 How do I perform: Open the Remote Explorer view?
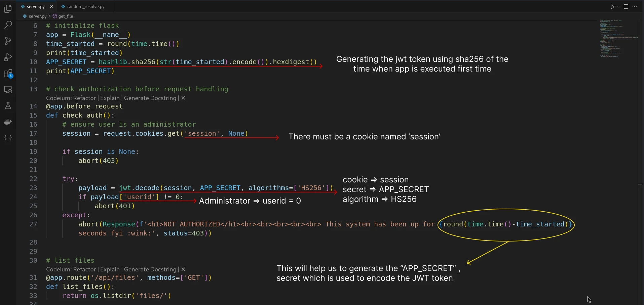coord(8,90)
